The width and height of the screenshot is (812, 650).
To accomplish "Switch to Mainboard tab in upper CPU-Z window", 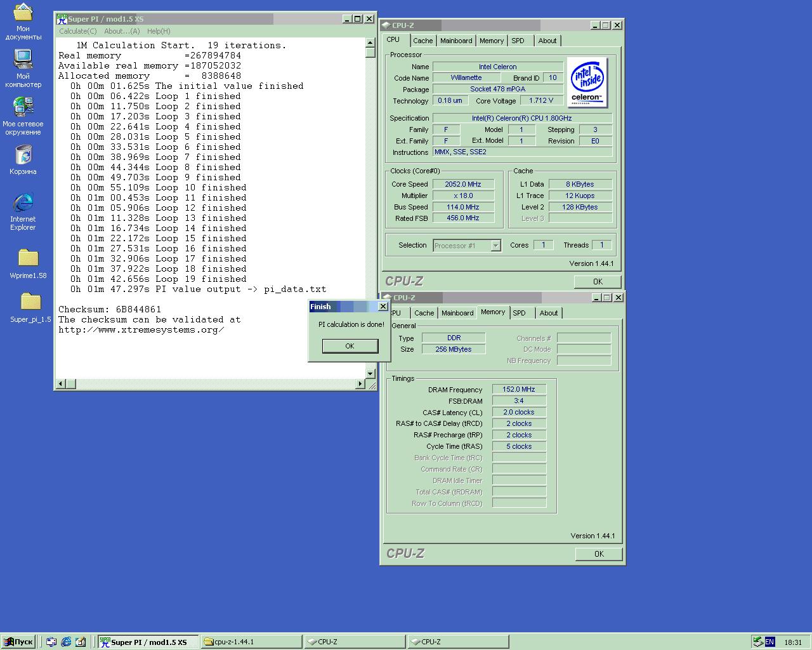I will (x=456, y=41).
